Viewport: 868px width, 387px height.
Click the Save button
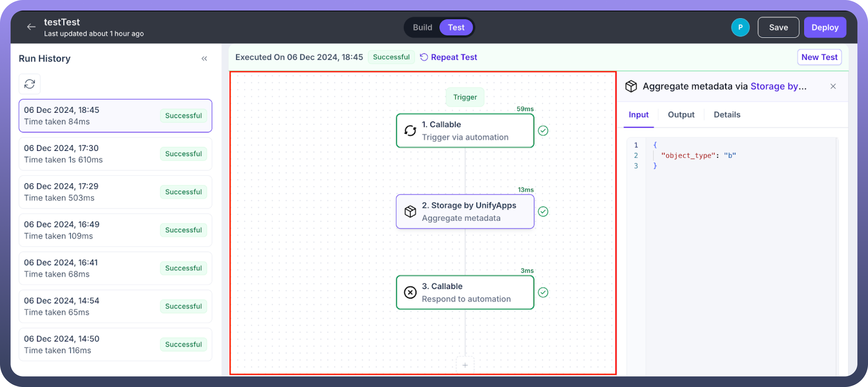point(778,27)
